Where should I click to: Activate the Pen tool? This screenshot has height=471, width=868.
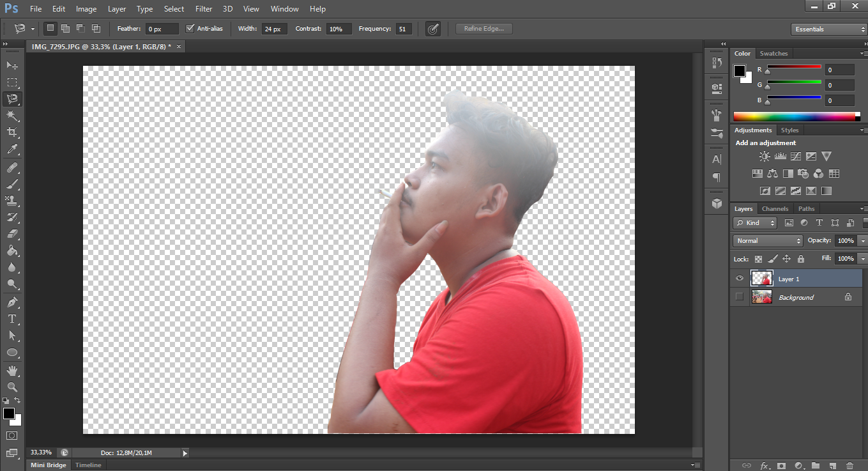point(12,302)
